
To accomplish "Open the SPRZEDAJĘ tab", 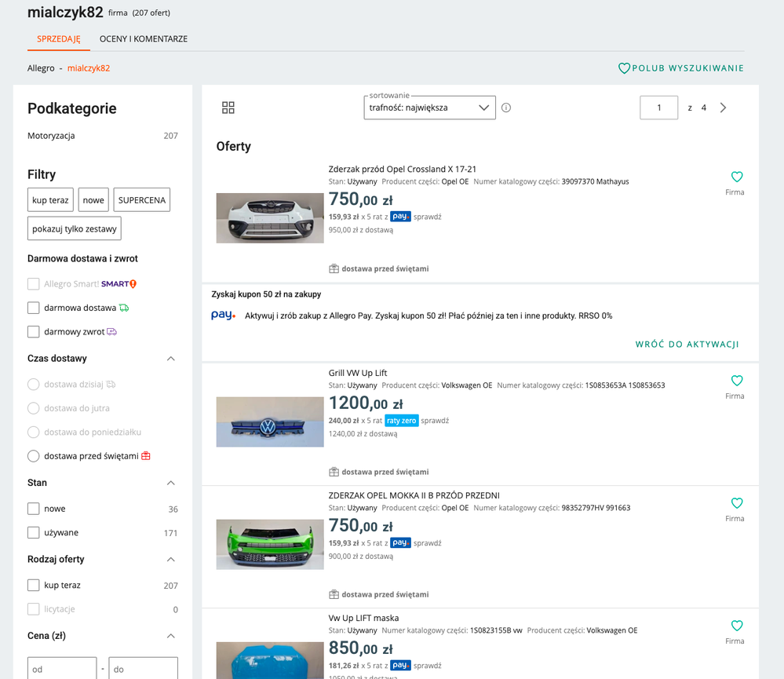I will pos(59,39).
